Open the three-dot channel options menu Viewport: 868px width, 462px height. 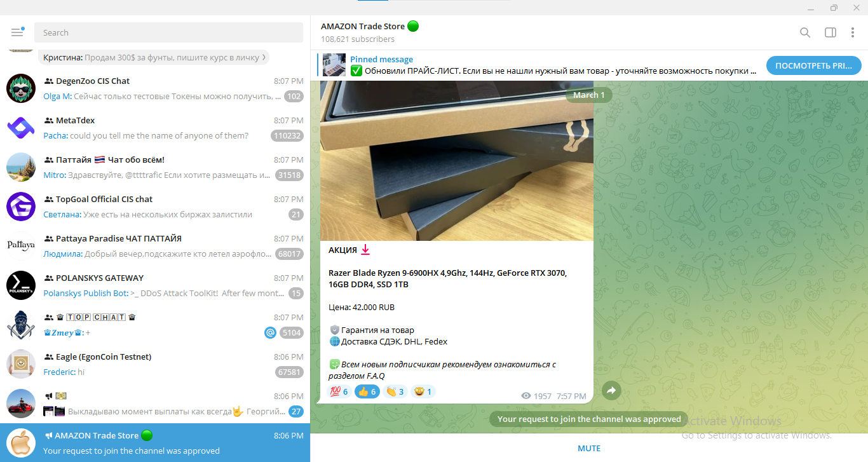coord(853,32)
